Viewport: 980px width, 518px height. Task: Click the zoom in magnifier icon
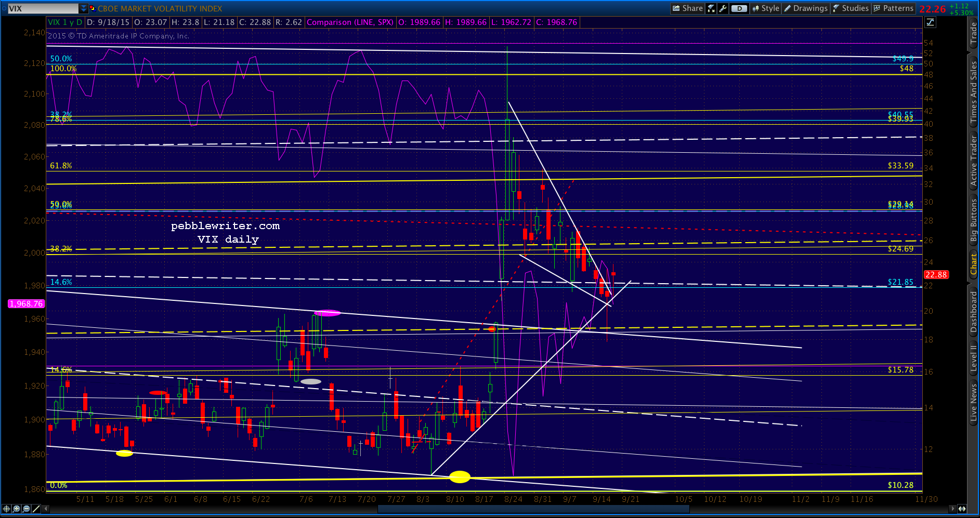point(16,509)
